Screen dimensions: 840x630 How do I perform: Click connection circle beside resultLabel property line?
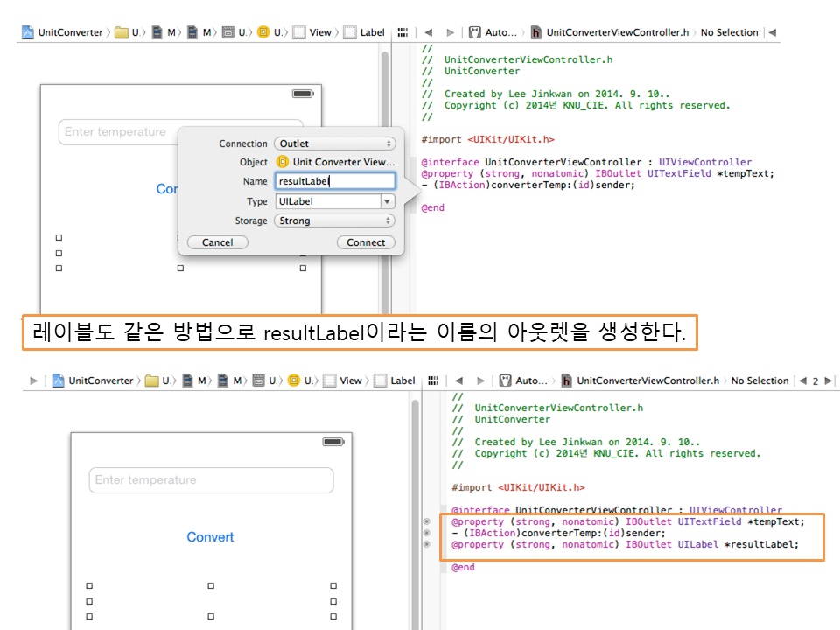coord(427,544)
